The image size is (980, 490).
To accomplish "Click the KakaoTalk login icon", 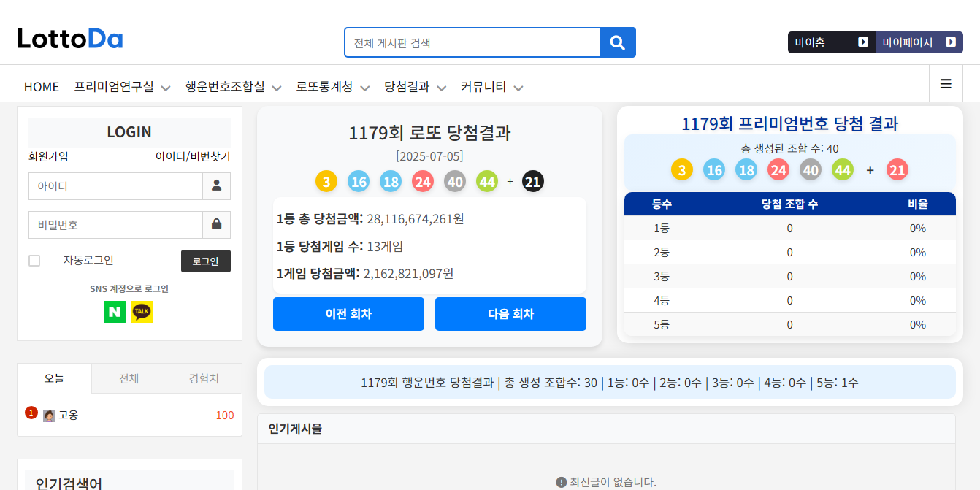I will (x=142, y=312).
